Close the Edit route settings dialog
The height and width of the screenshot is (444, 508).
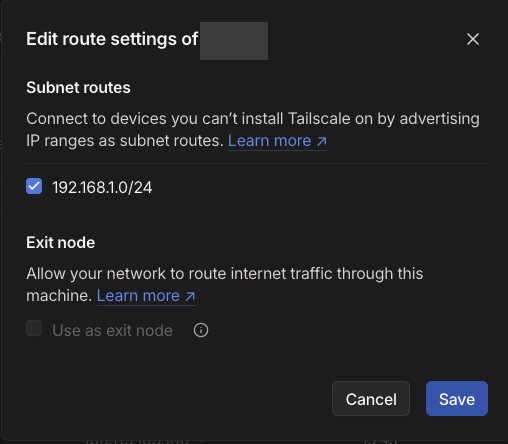pos(473,39)
